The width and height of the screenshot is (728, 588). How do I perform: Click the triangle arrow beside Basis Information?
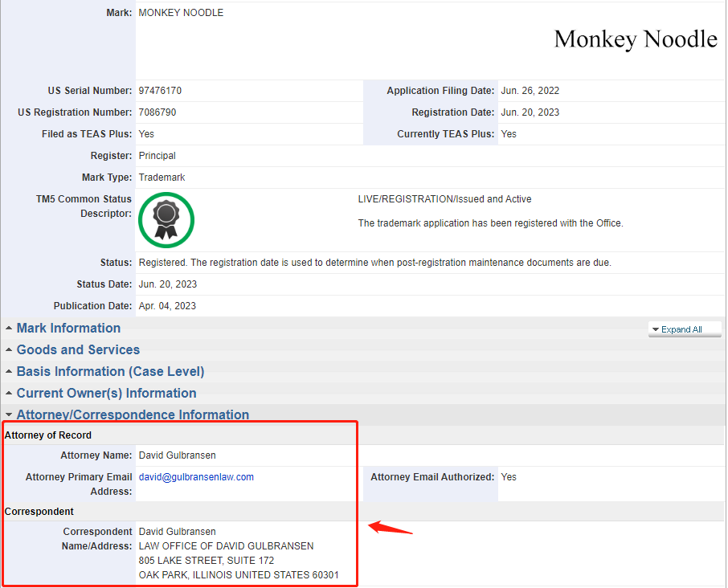pyautogui.click(x=9, y=372)
